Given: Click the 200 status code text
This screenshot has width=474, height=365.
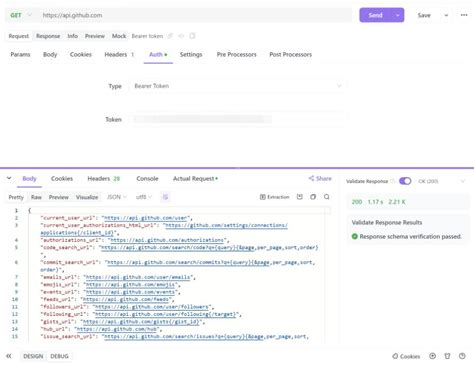Looking at the screenshot, I should (x=357, y=202).
